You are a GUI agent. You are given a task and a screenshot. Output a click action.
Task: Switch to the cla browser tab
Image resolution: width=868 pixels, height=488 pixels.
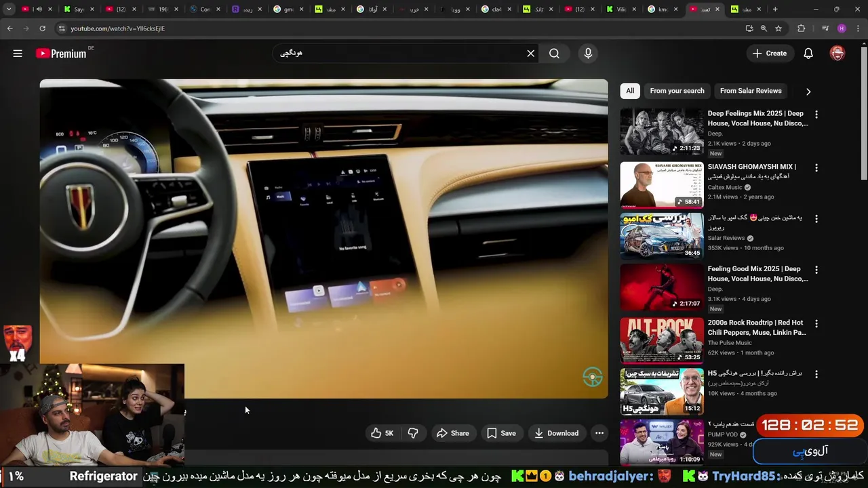tap(497, 9)
